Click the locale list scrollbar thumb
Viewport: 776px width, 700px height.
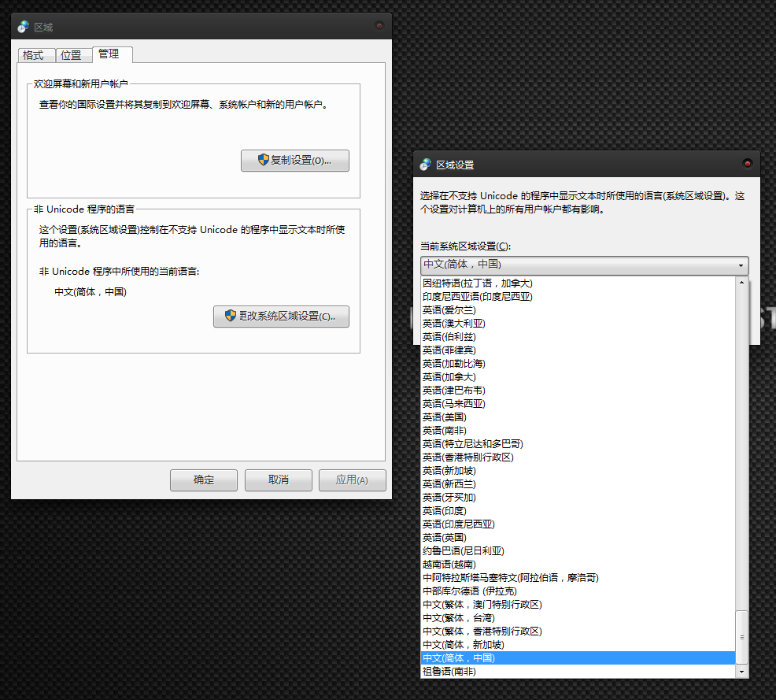[741, 636]
